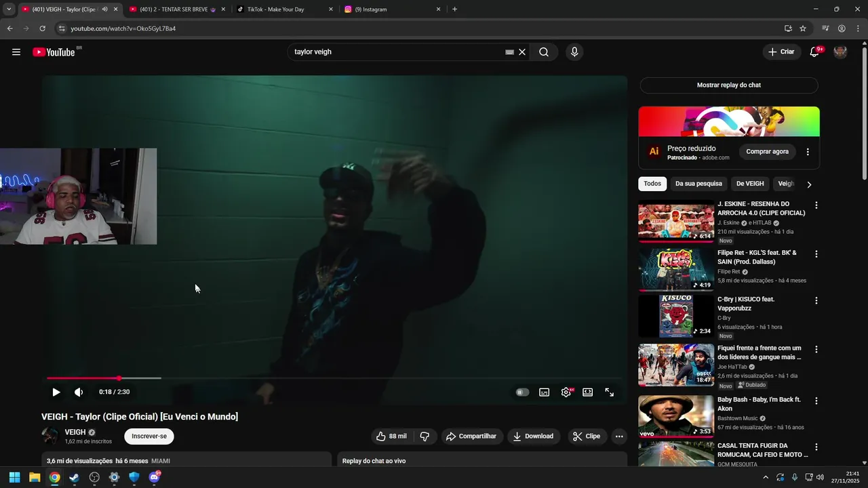Open Discord from the taskbar
The image size is (868, 488).
pos(154,477)
